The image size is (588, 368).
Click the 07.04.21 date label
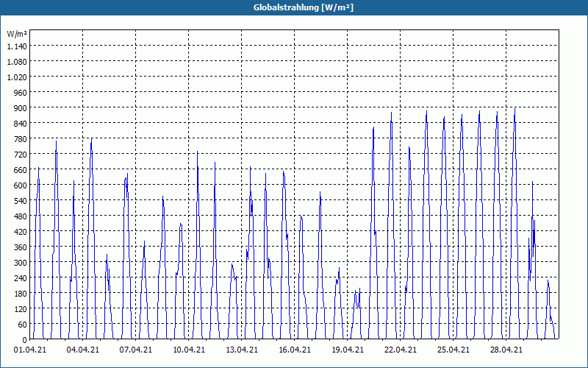(x=136, y=350)
